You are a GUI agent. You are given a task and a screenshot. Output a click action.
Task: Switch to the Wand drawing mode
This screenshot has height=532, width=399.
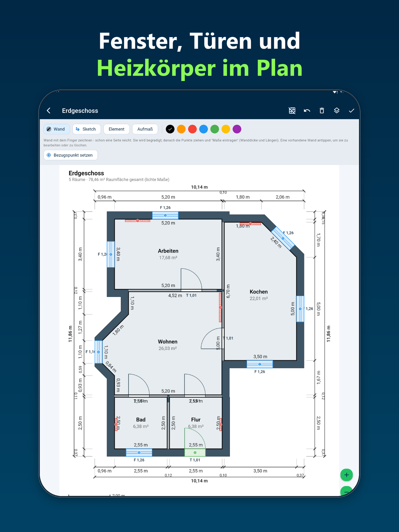click(x=57, y=129)
